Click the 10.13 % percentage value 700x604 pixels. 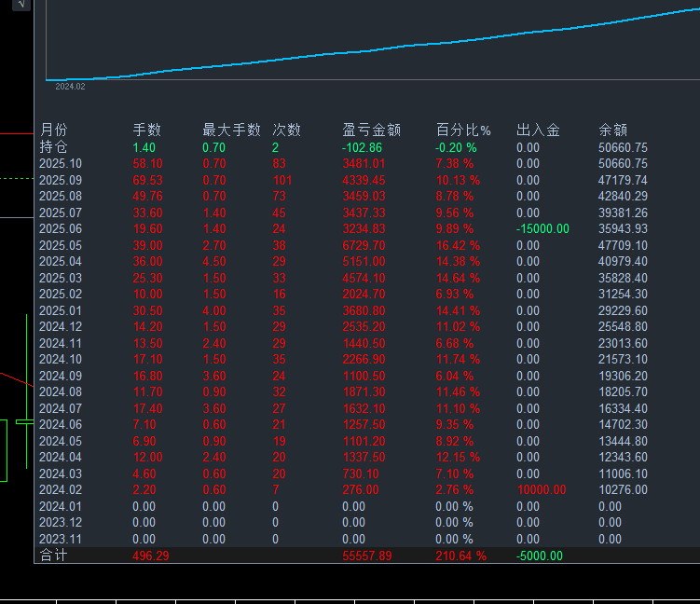[x=458, y=180]
